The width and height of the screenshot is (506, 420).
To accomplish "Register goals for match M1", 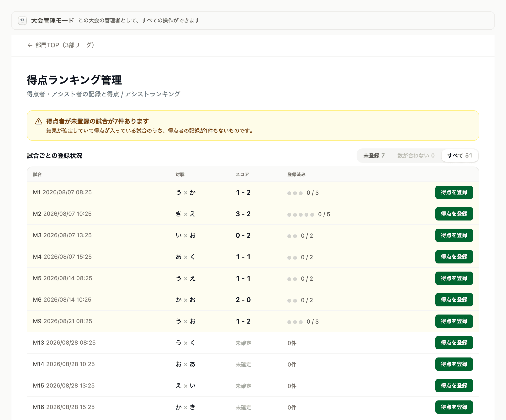I will pos(454,192).
